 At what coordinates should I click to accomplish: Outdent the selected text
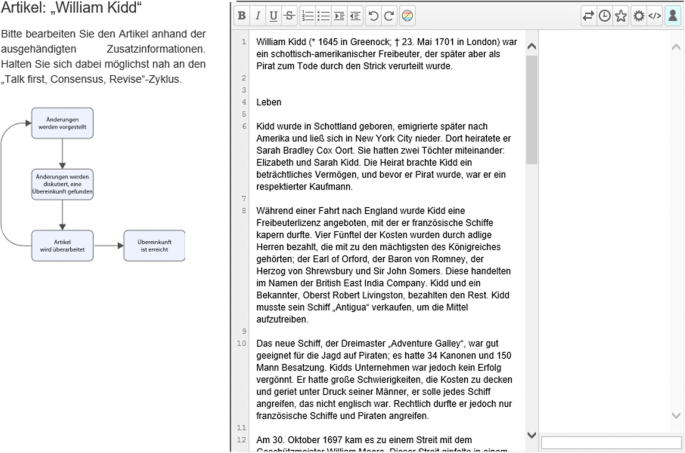(x=355, y=16)
